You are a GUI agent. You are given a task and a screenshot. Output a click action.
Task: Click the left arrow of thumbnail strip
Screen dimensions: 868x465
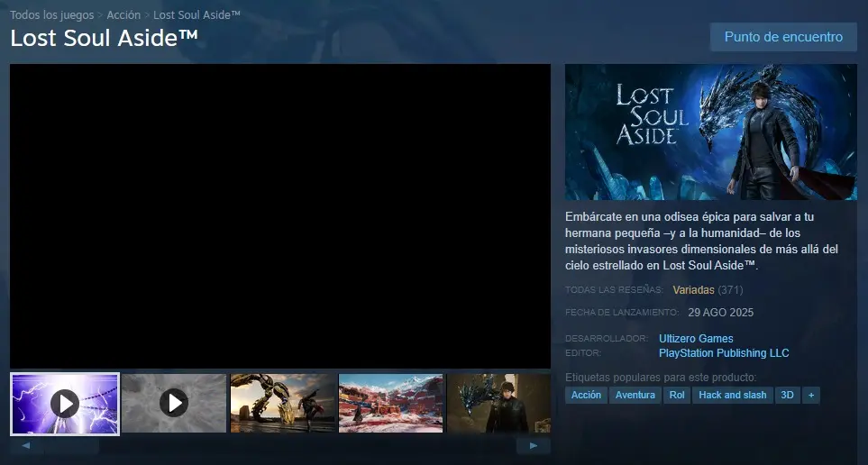[x=26, y=445]
